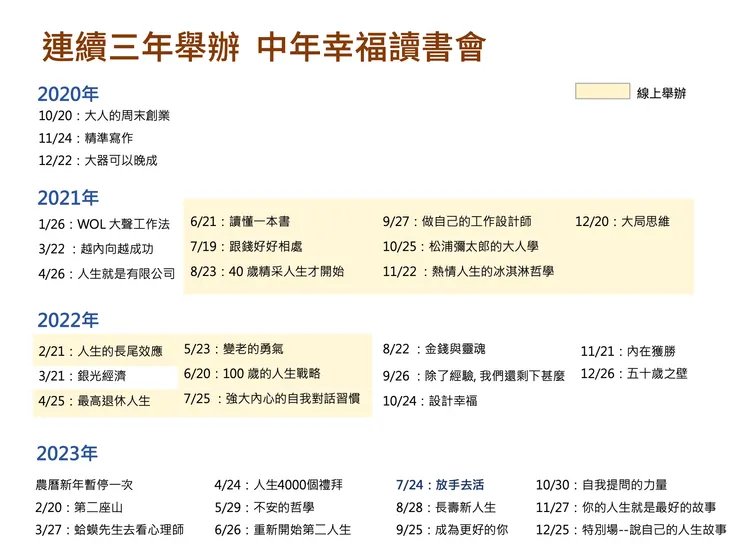Click entry 4/26：人生就是有限公司
740x550 pixels.
[x=107, y=274]
